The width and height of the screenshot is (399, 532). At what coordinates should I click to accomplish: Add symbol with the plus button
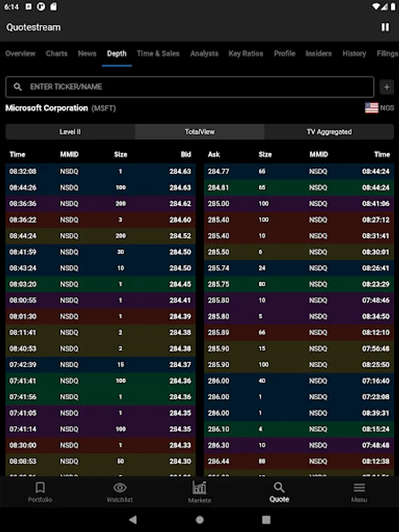tap(387, 87)
